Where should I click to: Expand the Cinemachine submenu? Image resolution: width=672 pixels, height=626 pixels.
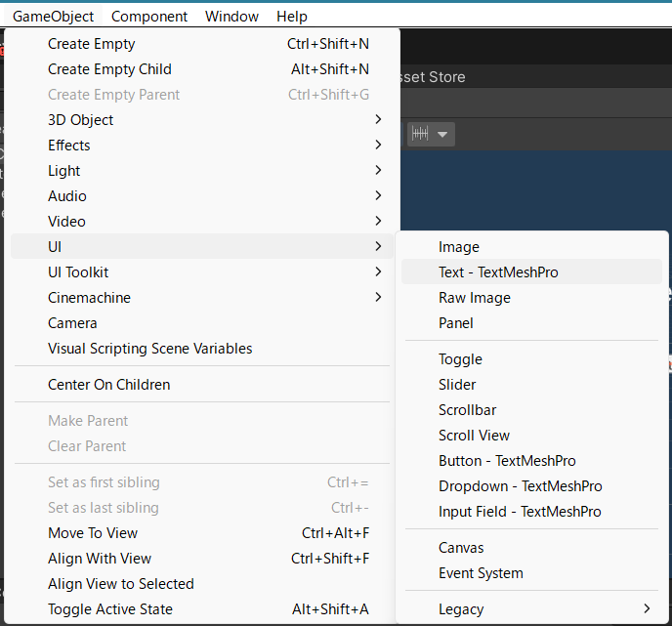(89, 298)
